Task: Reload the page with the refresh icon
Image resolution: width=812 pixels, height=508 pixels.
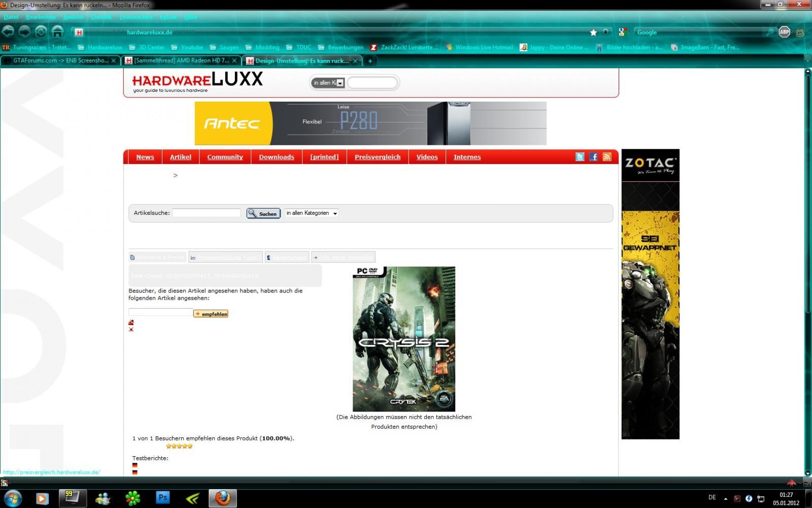Action: click(41, 32)
